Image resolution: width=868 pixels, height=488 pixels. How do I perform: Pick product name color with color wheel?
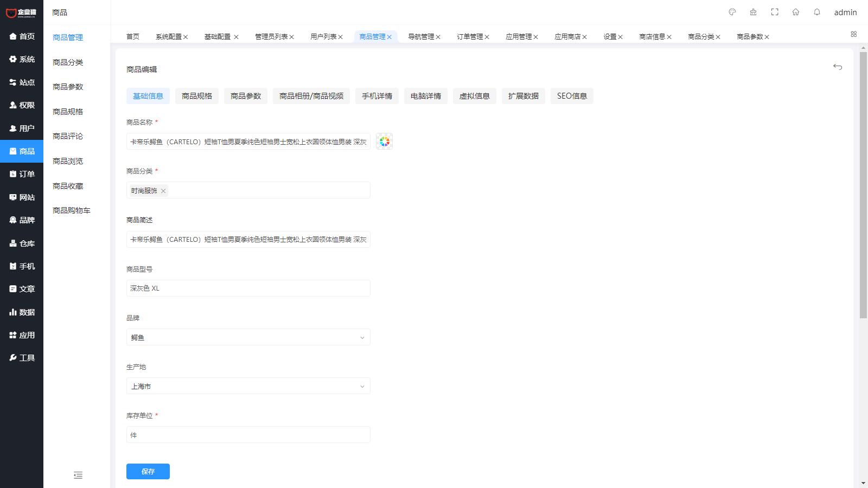[x=384, y=142]
